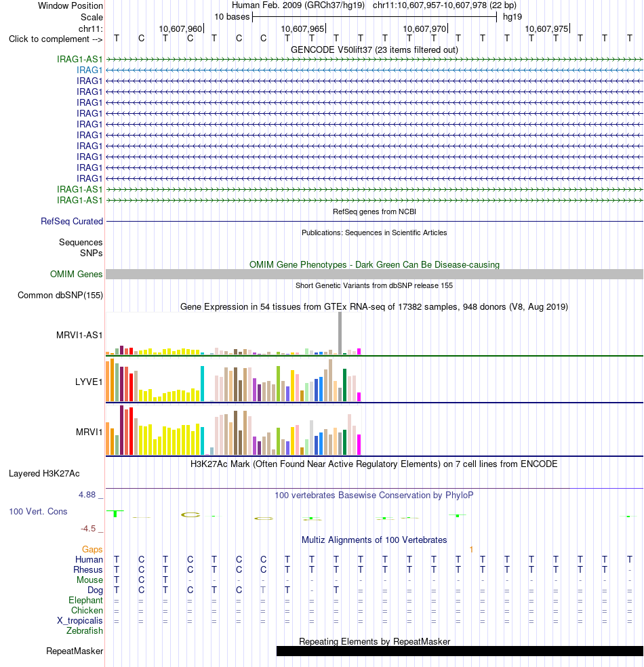This screenshot has height=667, width=644.
Task: Click the 'Window Position' label
Action: point(71,6)
